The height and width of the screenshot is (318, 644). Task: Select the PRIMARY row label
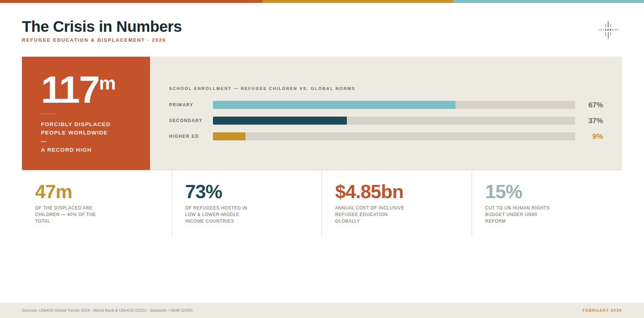click(181, 105)
